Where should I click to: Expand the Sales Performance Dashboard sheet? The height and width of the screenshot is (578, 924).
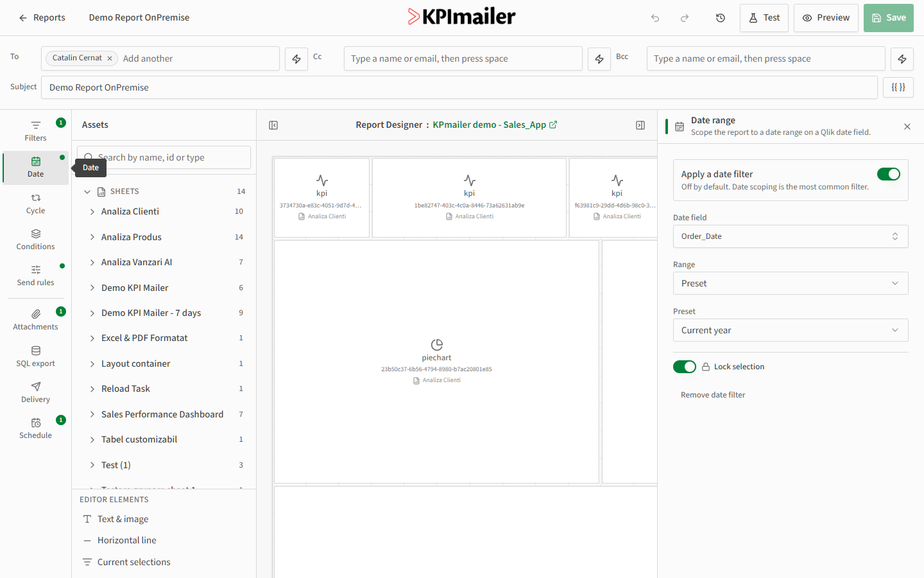[92, 414]
